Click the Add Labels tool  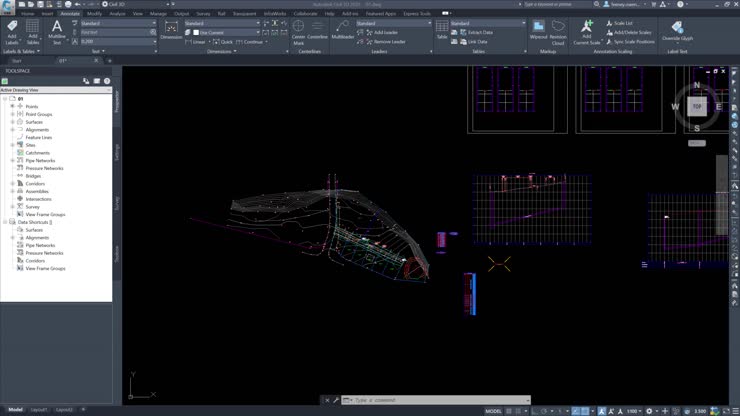(12, 32)
